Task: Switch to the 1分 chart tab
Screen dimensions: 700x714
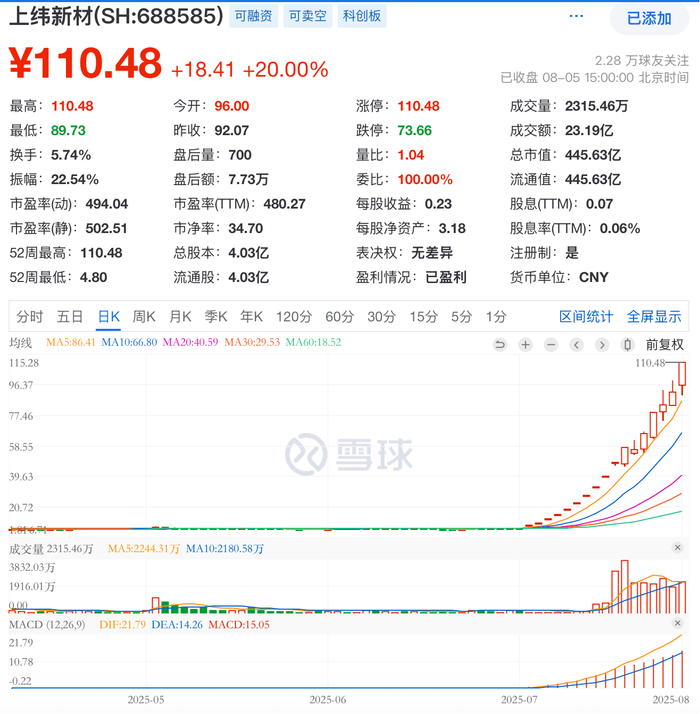Action: (496, 316)
